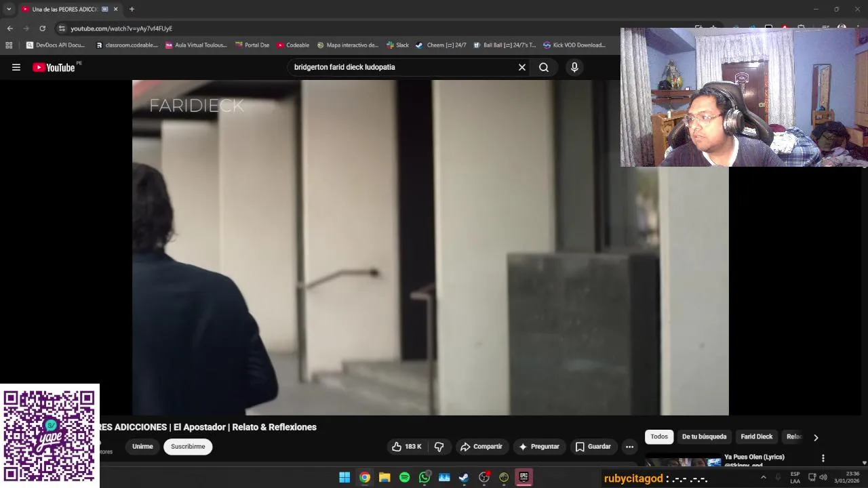
Task: Open options for Ya Pues Olen video
Action: 823,458
